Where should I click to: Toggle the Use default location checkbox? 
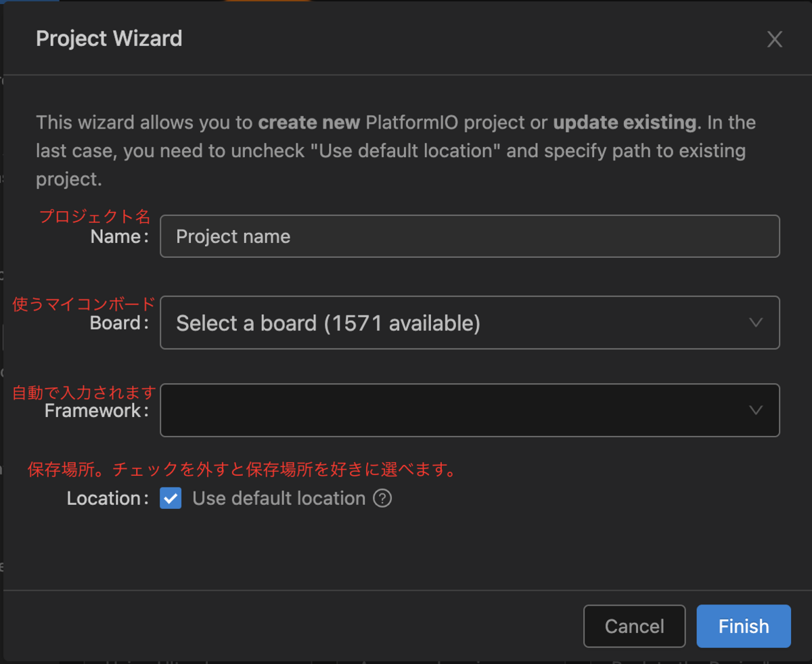(x=171, y=499)
